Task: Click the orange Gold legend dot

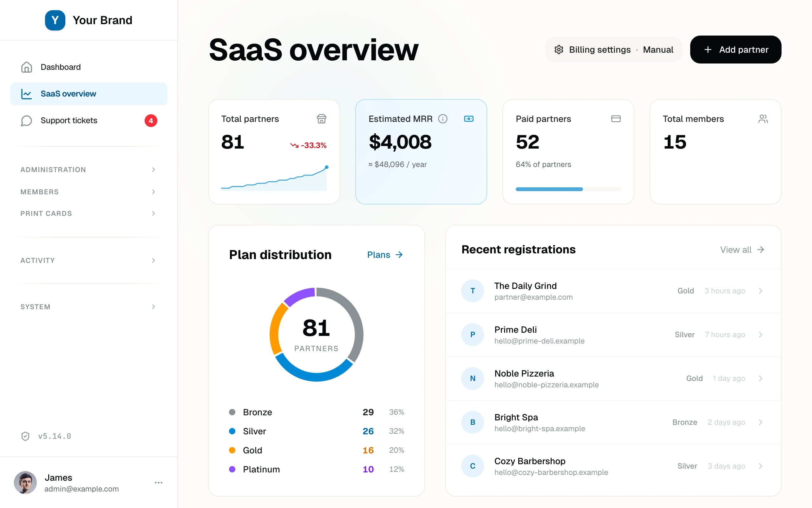Action: [x=232, y=450]
